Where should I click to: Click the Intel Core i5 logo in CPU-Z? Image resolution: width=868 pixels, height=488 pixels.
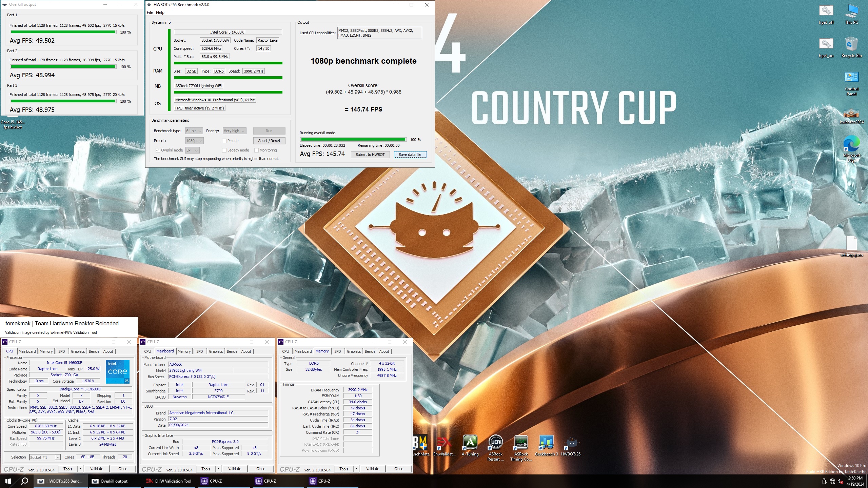coord(117,371)
